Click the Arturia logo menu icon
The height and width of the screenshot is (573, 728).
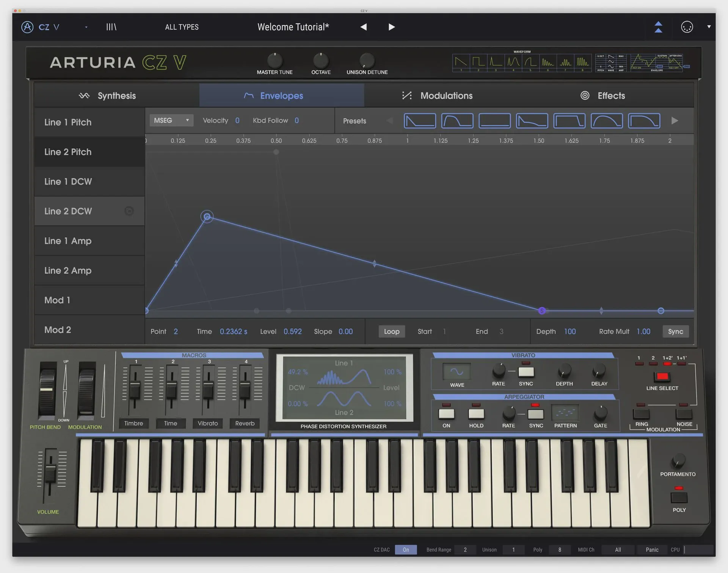(27, 27)
